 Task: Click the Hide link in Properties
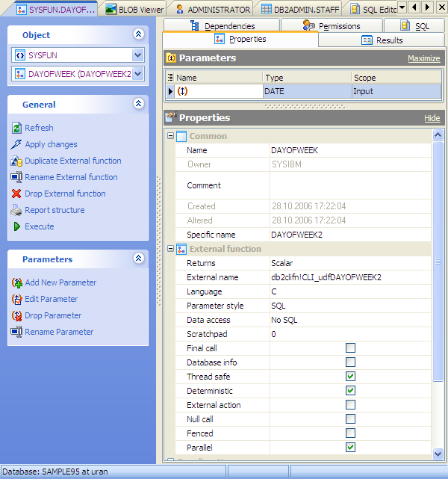(432, 118)
